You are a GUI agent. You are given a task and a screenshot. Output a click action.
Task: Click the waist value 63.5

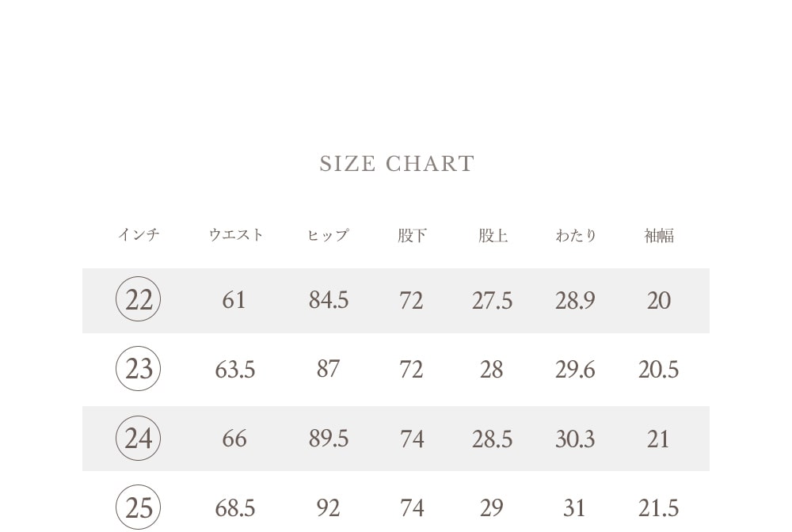tap(235, 370)
